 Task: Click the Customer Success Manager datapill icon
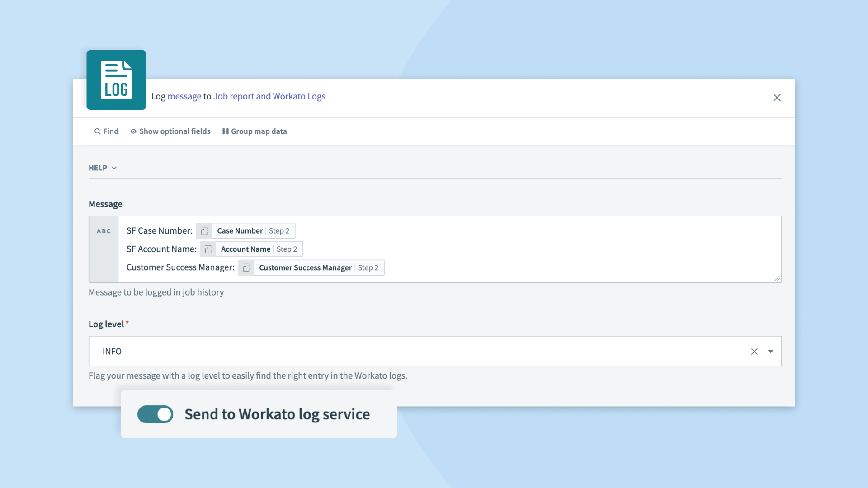click(x=246, y=268)
